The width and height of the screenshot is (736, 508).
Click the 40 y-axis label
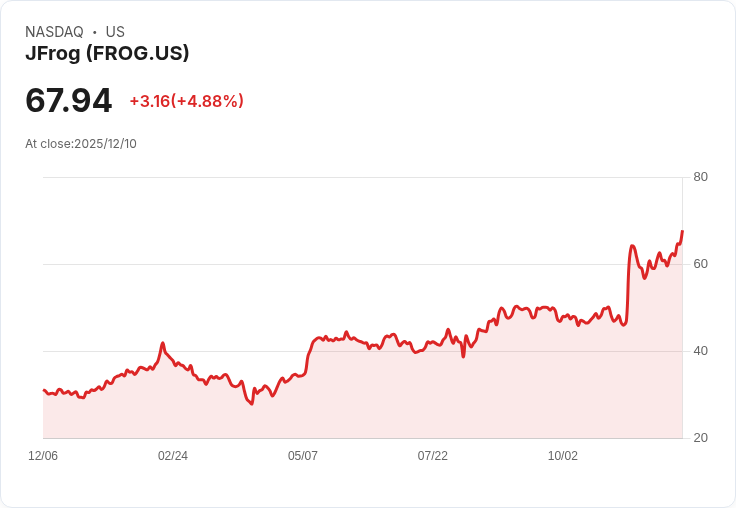700,351
